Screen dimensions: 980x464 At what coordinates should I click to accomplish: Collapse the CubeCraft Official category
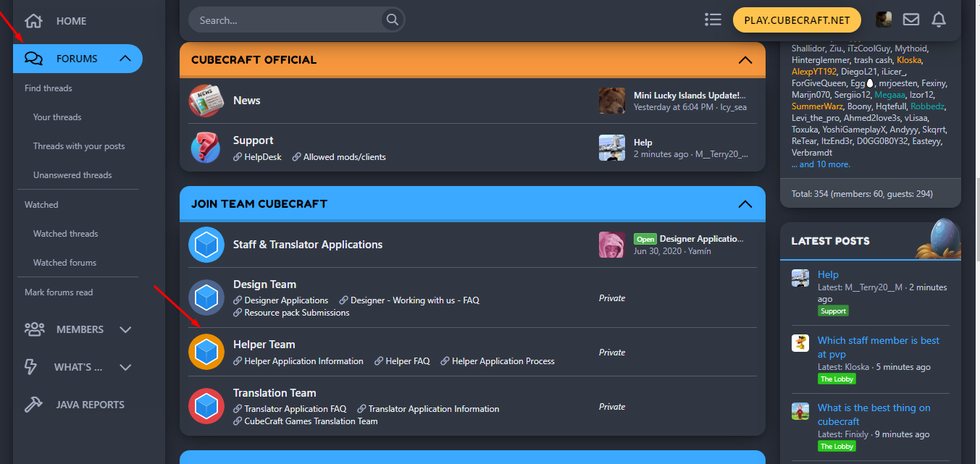point(745,60)
